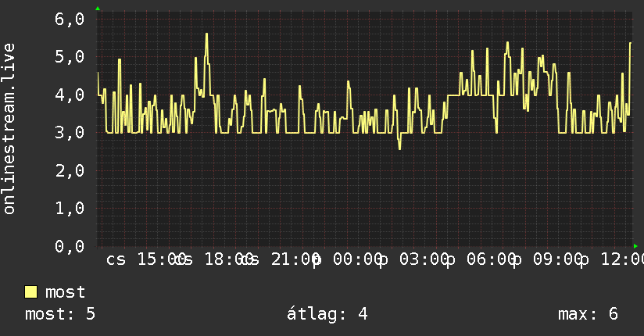Click the green arrow ending the x-axis
Viewport: 644px width, 336px height.
click(635, 246)
